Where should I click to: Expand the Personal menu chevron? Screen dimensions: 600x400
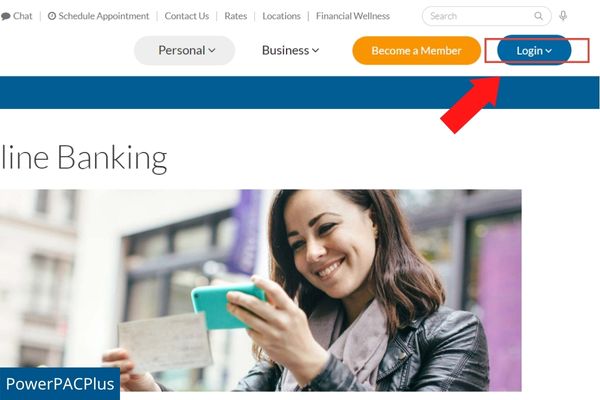coord(212,51)
